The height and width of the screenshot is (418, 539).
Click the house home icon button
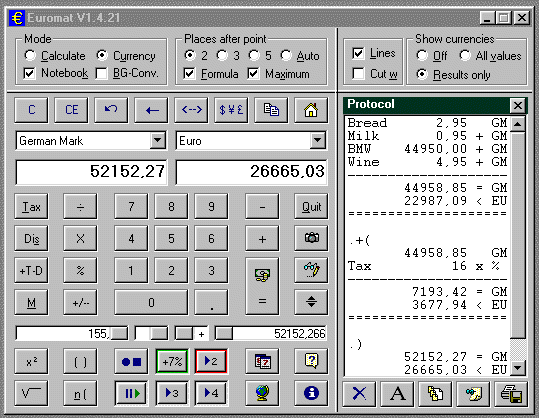pyautogui.click(x=311, y=110)
